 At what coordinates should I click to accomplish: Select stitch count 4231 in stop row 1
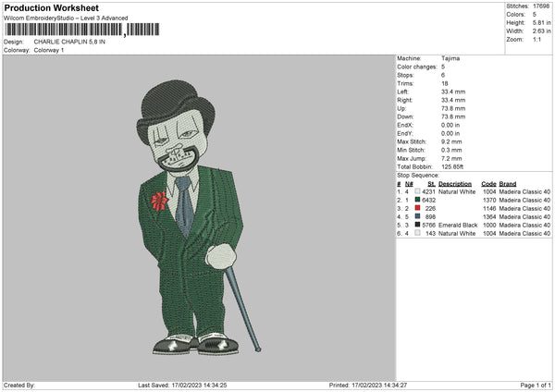click(428, 191)
